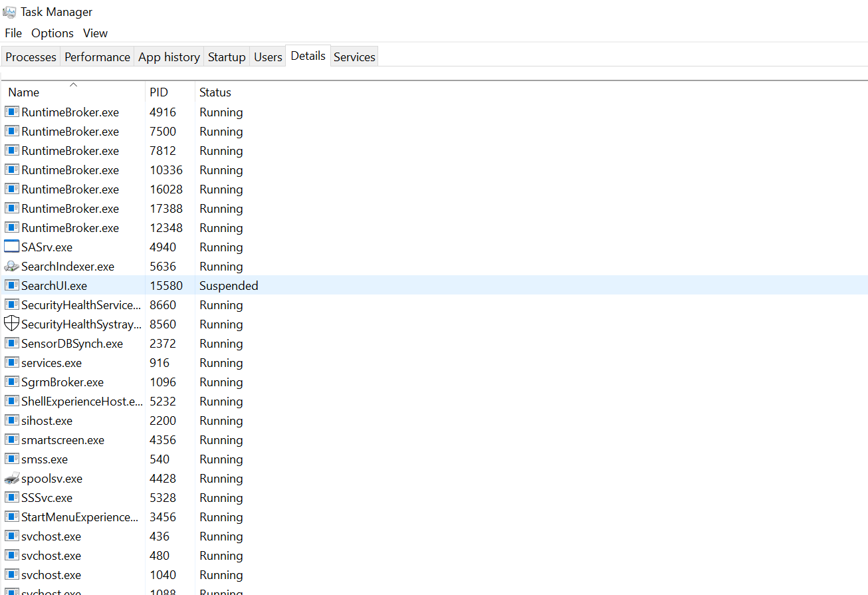The image size is (868, 595).
Task: Click the SASrv.exe process icon
Action: click(12, 247)
